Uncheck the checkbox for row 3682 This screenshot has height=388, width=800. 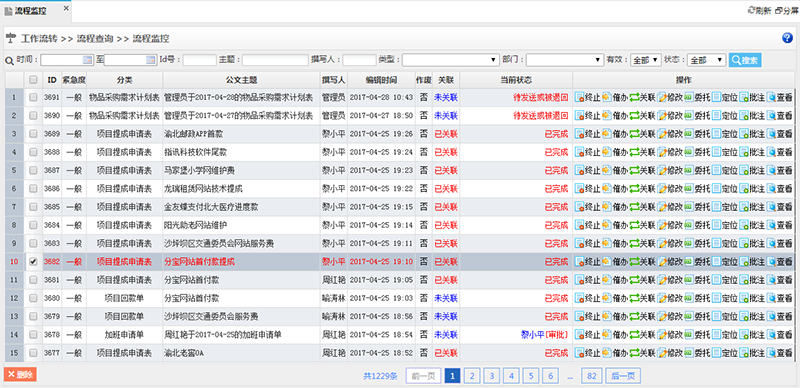[33, 262]
